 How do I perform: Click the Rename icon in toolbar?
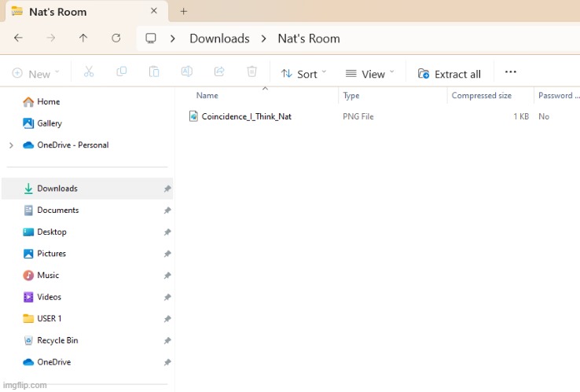point(187,71)
